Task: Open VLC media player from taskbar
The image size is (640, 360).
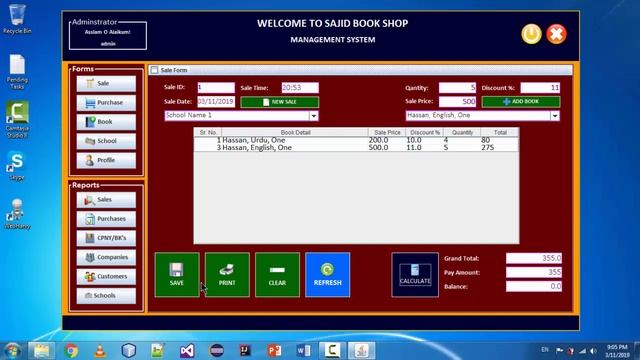Action: 100,351
